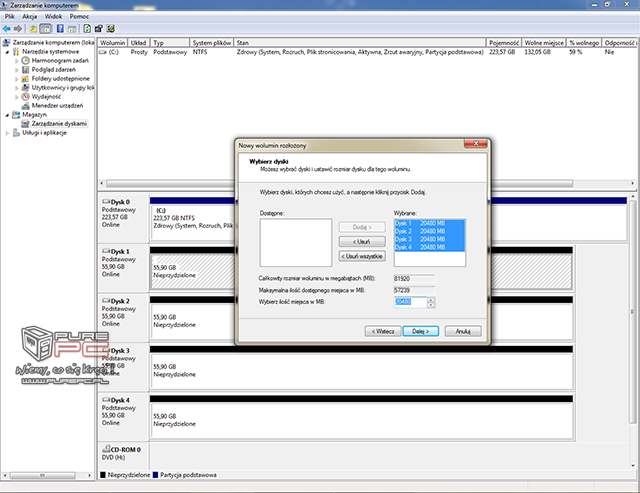
Task: Select Zarządzanie dyskami tree node
Action: (59, 123)
